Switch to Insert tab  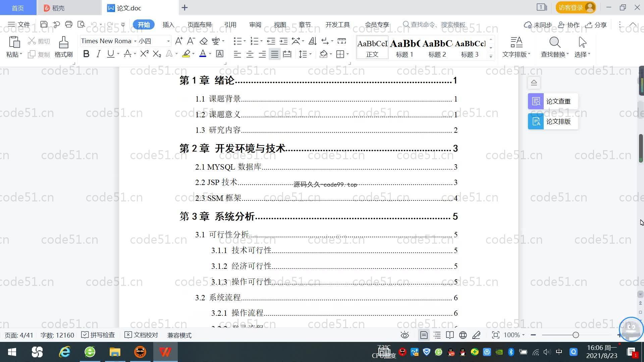(x=168, y=24)
